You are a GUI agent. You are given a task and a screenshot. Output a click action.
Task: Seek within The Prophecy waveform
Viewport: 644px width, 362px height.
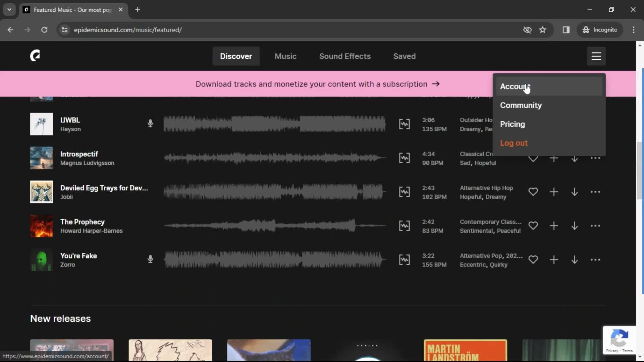[x=275, y=226]
